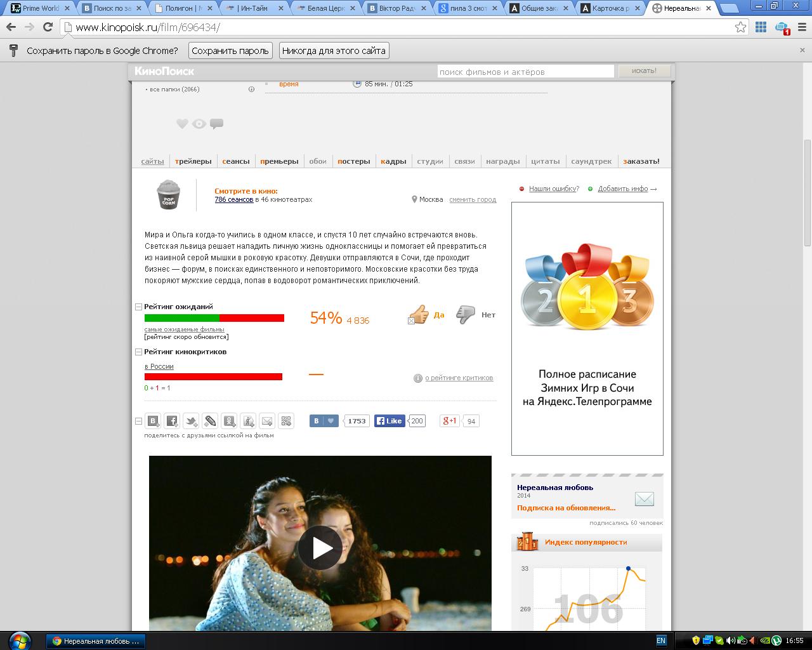Share film on Odnoklassniki icon
The height and width of the screenshot is (650, 812).
229,421
